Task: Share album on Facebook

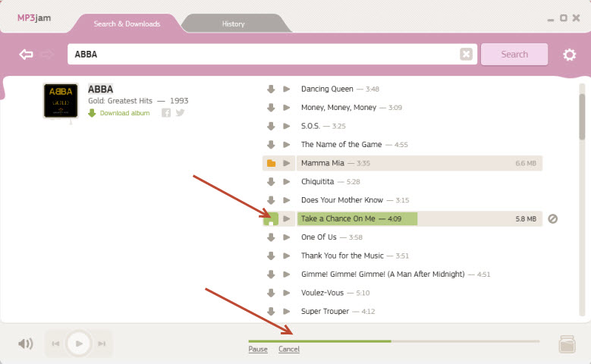Action: click(x=166, y=113)
